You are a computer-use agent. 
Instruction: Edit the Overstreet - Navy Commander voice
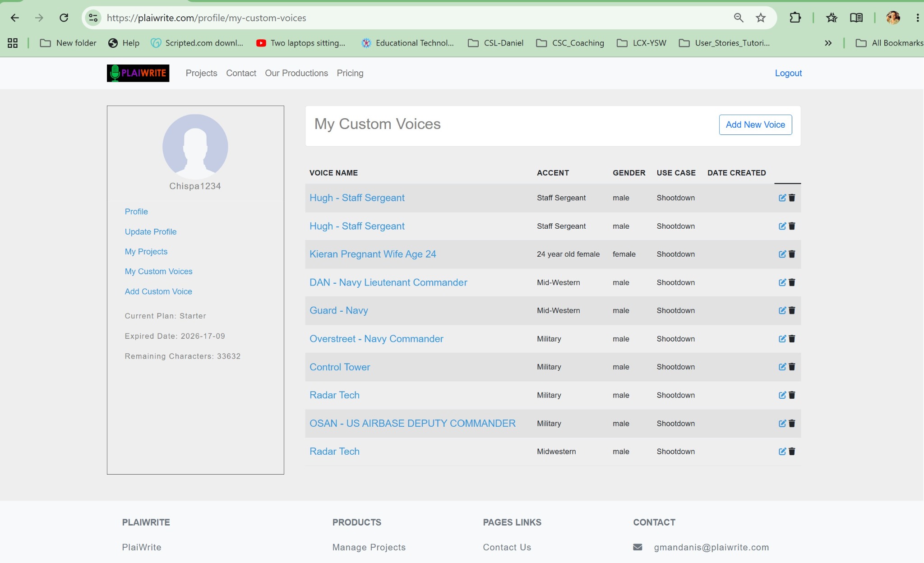pos(782,339)
